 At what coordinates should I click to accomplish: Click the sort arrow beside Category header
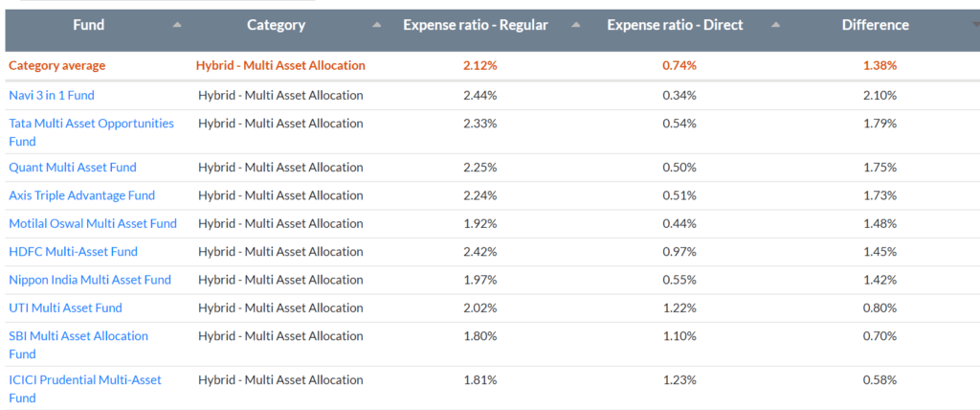click(x=376, y=26)
